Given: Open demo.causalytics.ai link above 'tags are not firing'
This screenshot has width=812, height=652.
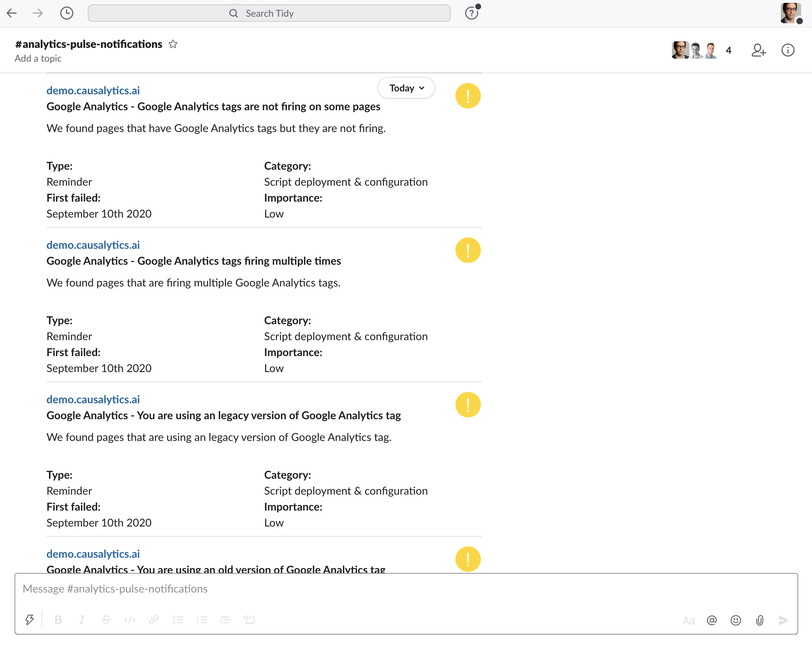Looking at the screenshot, I should (x=93, y=91).
